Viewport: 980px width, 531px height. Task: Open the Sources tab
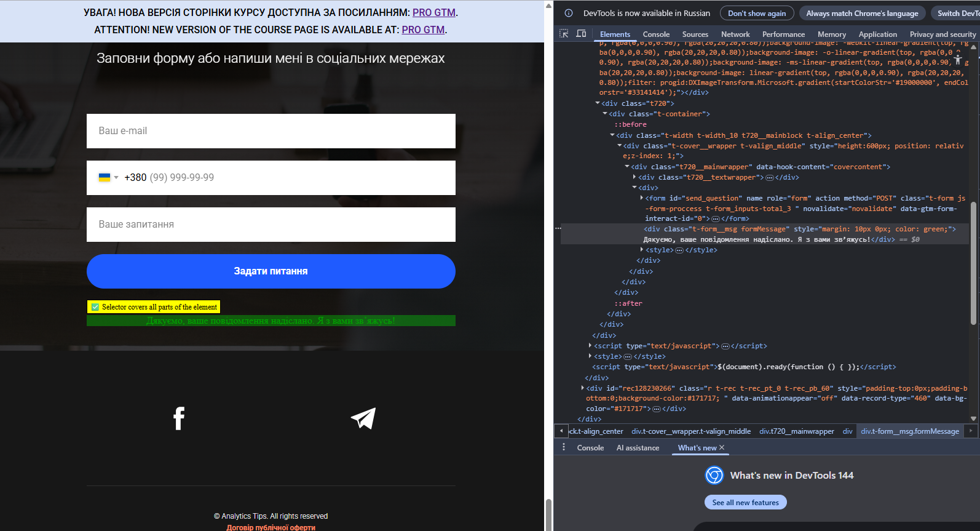695,34
